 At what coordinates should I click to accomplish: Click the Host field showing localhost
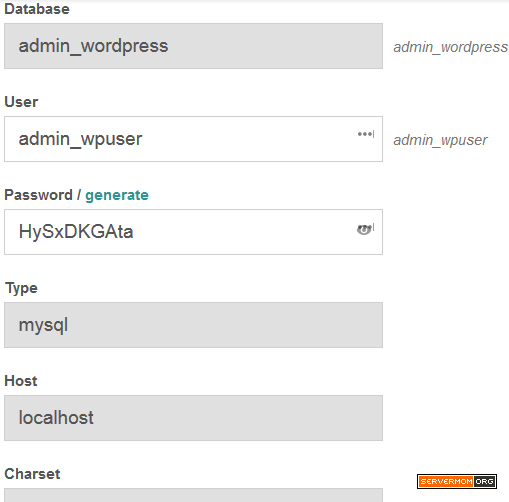pyautogui.click(x=193, y=418)
